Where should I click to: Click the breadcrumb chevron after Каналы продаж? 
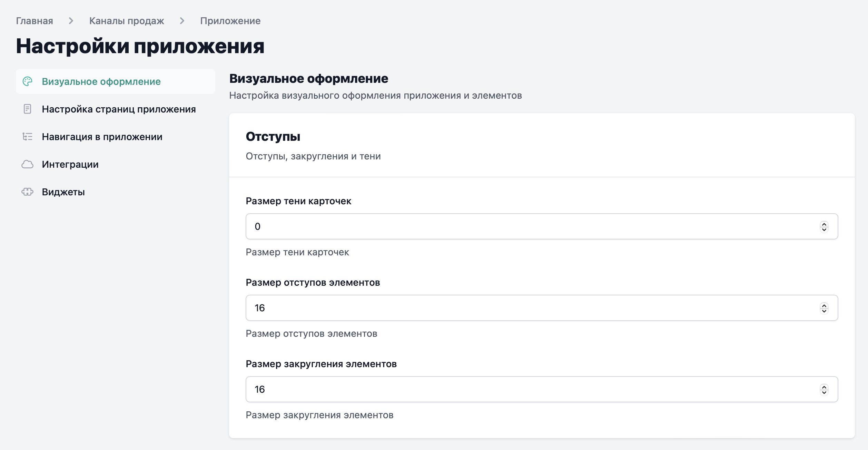182,21
